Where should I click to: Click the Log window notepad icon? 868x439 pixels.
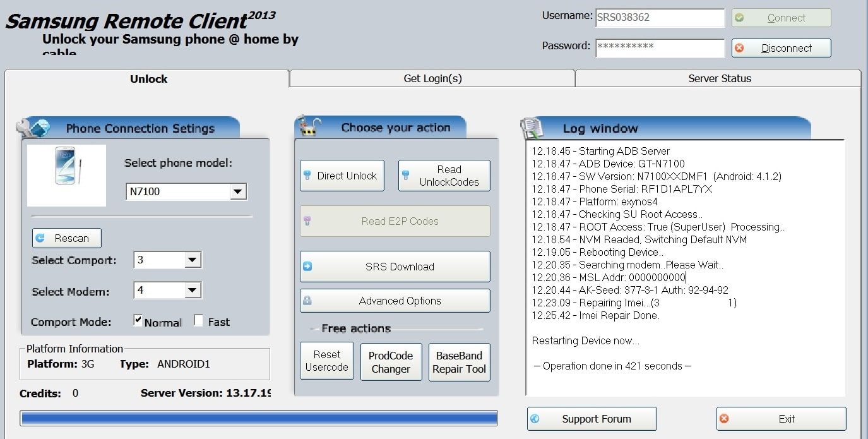(x=532, y=128)
